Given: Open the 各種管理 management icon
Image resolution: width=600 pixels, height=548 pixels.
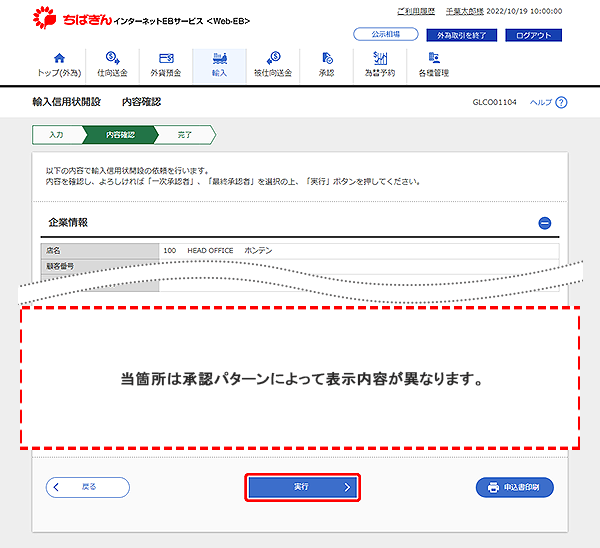Looking at the screenshot, I should (434, 58).
